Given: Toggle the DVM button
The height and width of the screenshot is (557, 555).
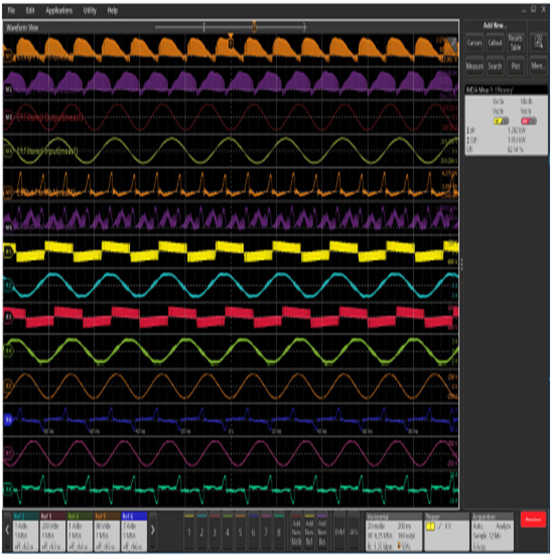Looking at the screenshot, I should tap(340, 532).
